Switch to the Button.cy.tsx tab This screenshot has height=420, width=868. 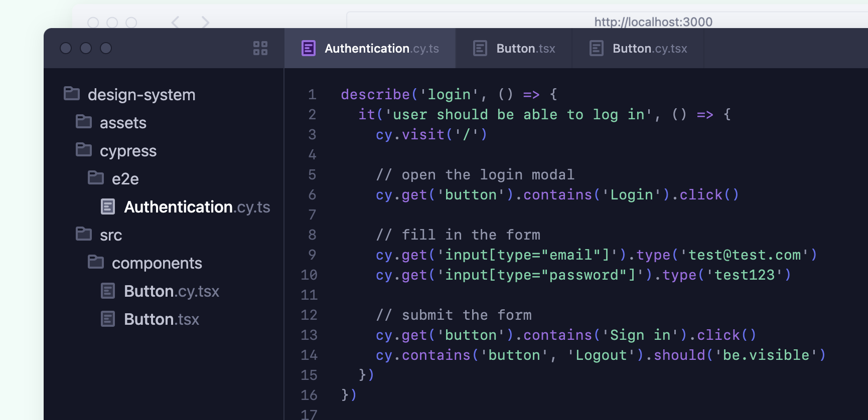click(649, 49)
